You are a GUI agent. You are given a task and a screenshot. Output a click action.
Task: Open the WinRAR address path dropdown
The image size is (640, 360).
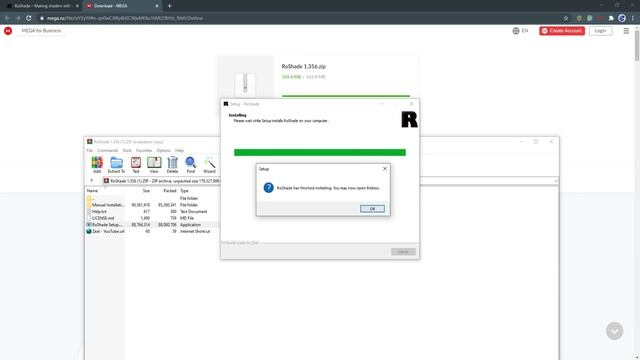[555, 181]
